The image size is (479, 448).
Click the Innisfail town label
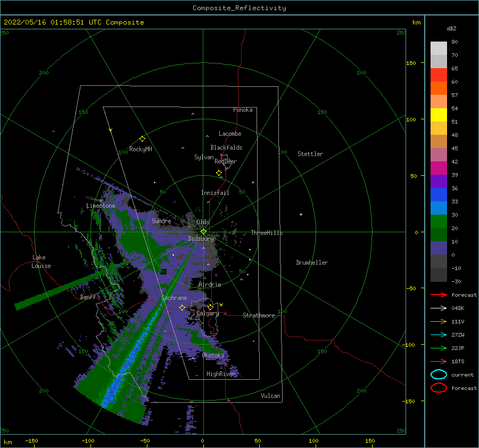pyautogui.click(x=215, y=193)
